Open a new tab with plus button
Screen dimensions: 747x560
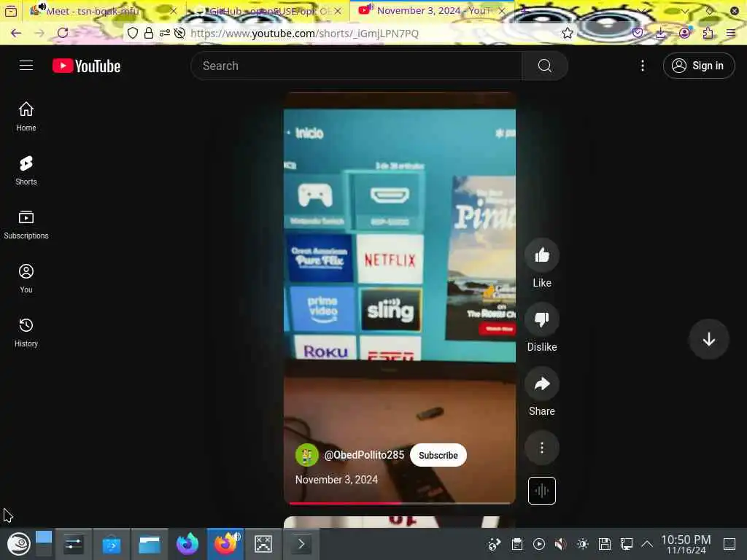point(524,11)
